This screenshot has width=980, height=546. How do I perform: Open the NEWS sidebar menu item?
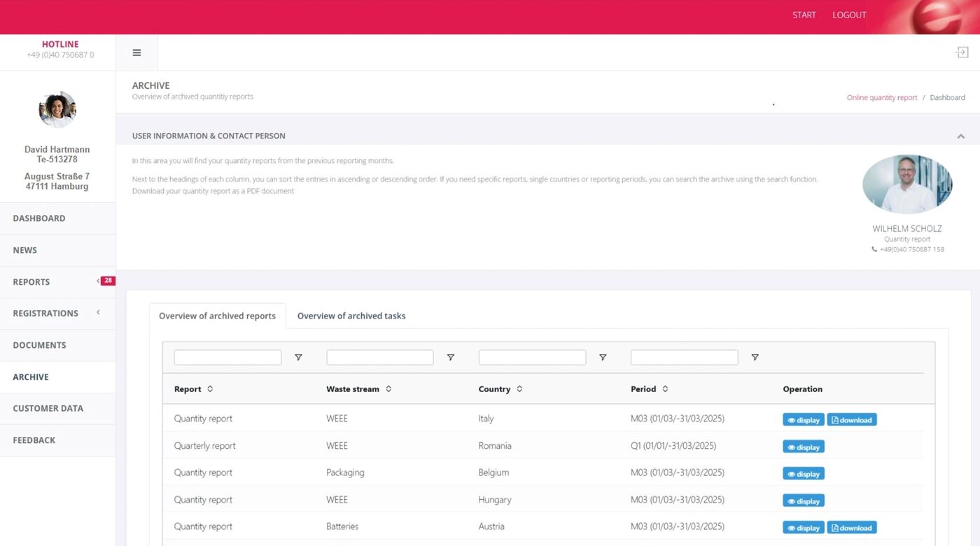point(24,250)
